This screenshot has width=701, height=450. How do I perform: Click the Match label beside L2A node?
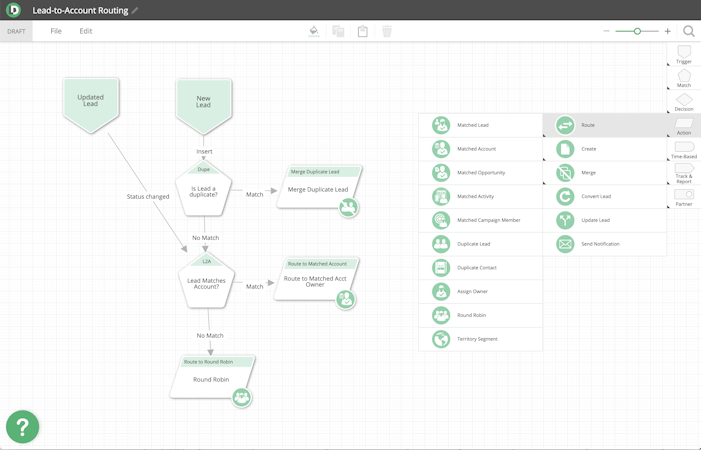click(254, 286)
